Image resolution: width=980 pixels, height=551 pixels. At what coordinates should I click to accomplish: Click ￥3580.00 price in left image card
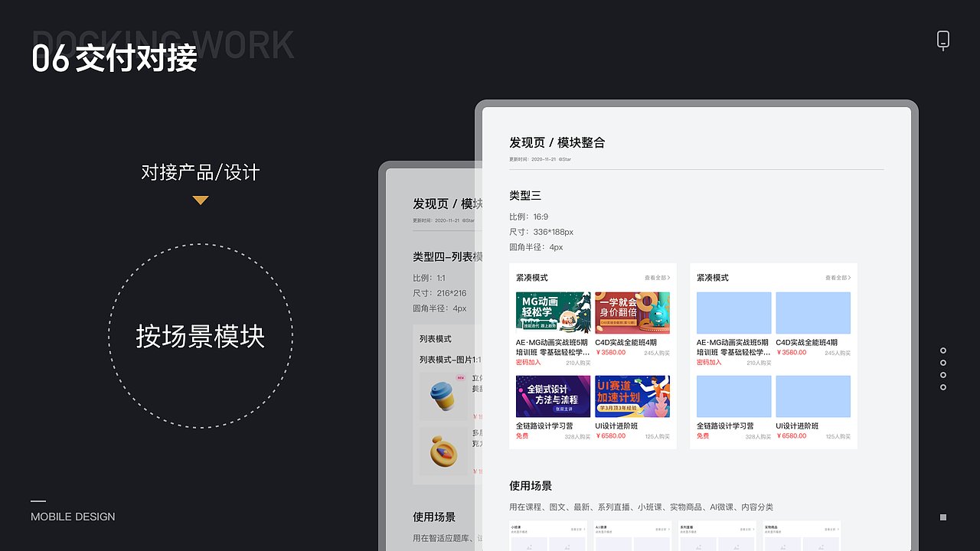click(610, 353)
